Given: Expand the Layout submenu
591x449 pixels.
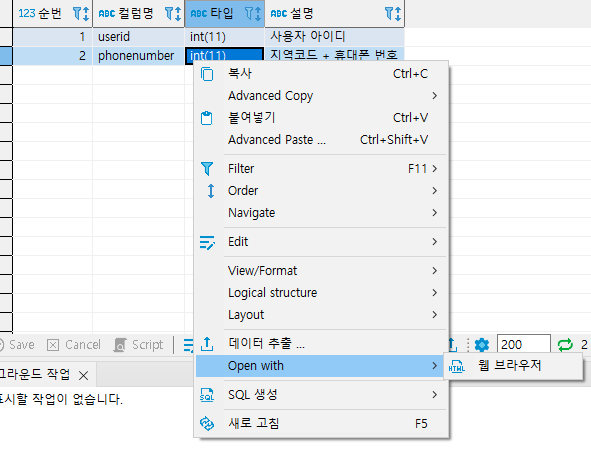Looking at the screenshot, I should 321,315.
